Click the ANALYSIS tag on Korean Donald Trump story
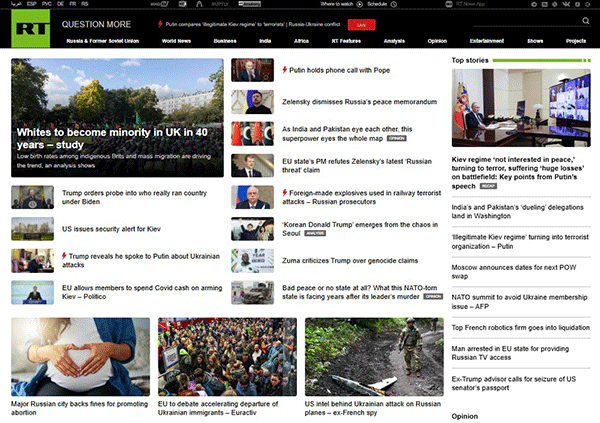This screenshot has width=600, height=423. click(315, 233)
